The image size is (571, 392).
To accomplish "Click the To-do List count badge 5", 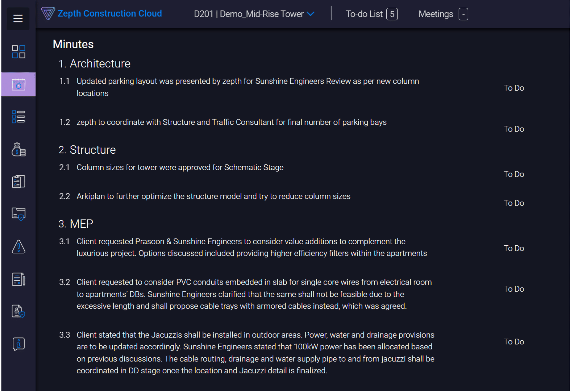I will click(392, 14).
